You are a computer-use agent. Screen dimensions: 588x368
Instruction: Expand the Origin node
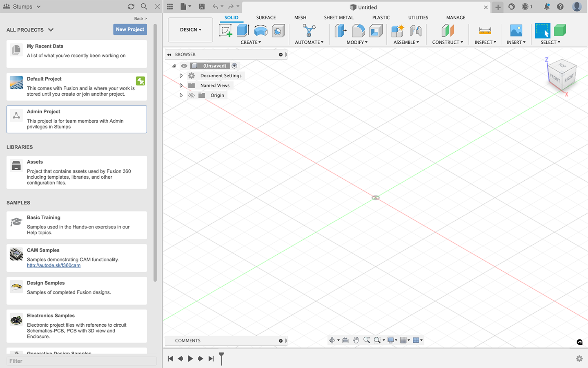[181, 95]
